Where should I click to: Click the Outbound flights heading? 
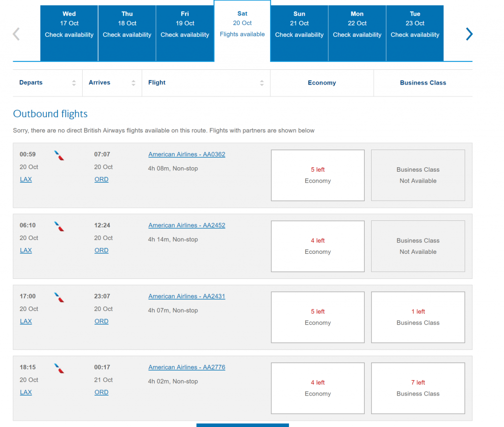50,114
